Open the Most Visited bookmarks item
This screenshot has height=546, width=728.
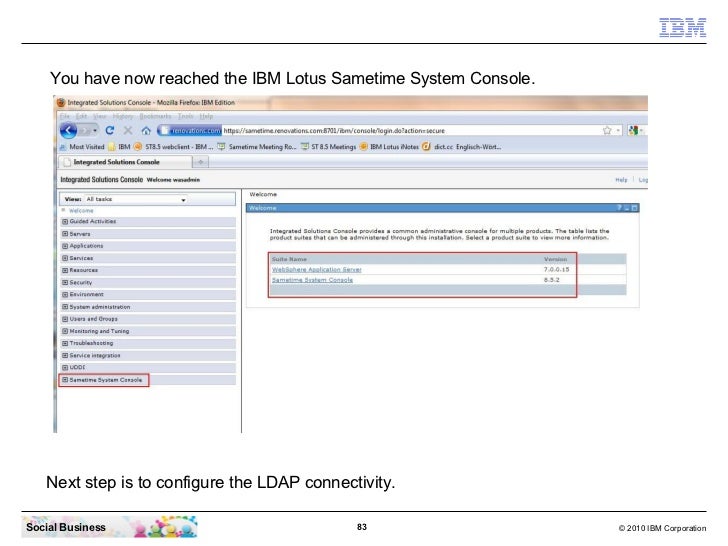tap(82, 147)
